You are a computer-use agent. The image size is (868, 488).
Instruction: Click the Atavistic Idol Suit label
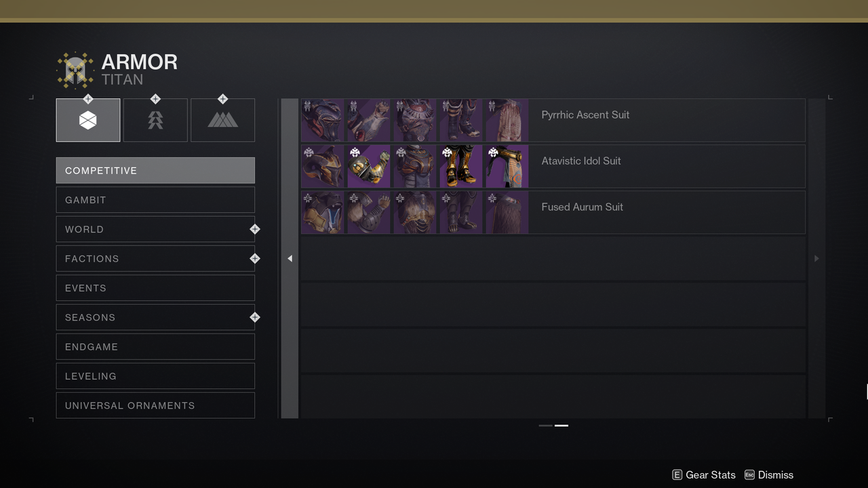[581, 161]
